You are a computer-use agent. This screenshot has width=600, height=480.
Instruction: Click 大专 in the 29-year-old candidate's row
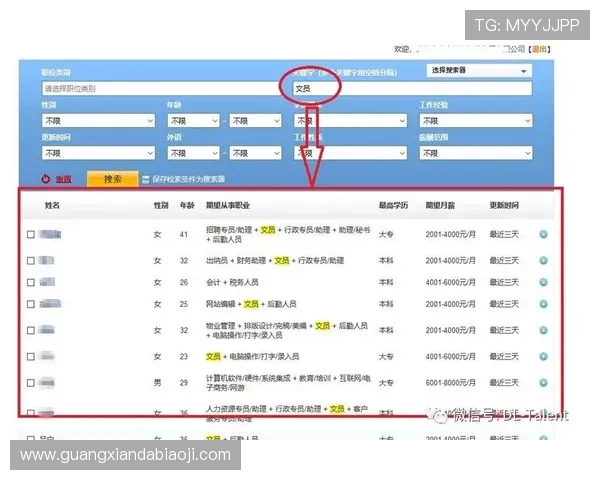pos(386,383)
